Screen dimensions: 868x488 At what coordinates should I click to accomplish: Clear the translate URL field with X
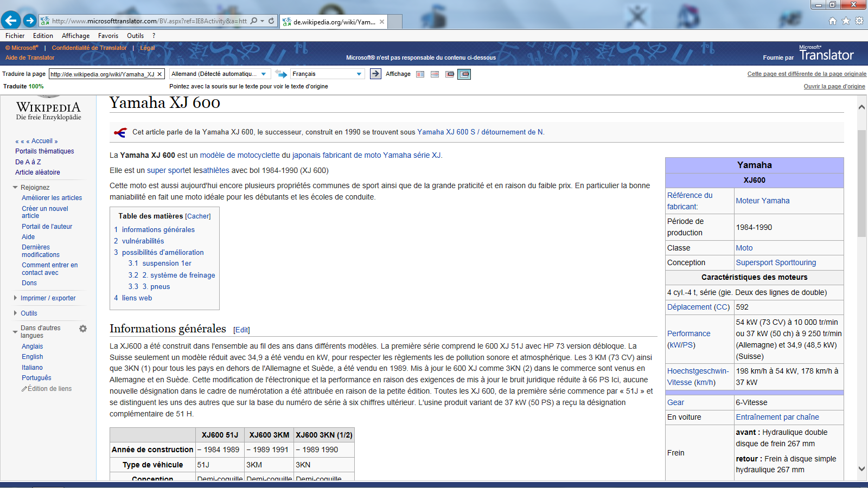click(159, 74)
